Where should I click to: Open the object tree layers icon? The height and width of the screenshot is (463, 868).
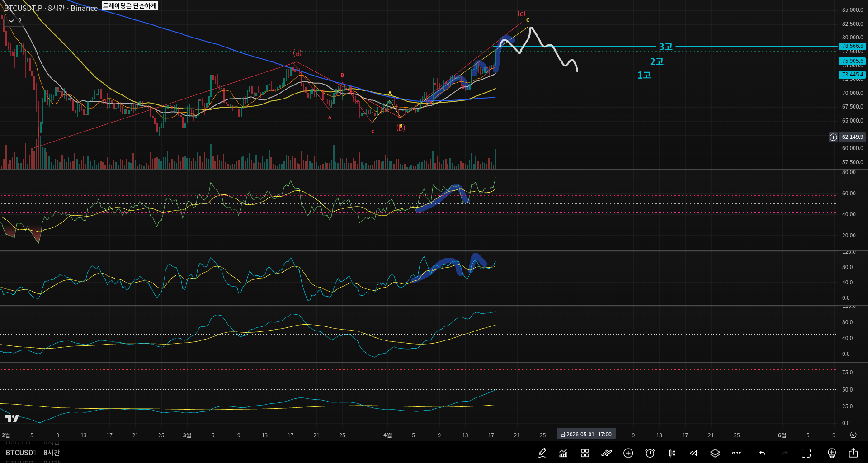click(715, 453)
